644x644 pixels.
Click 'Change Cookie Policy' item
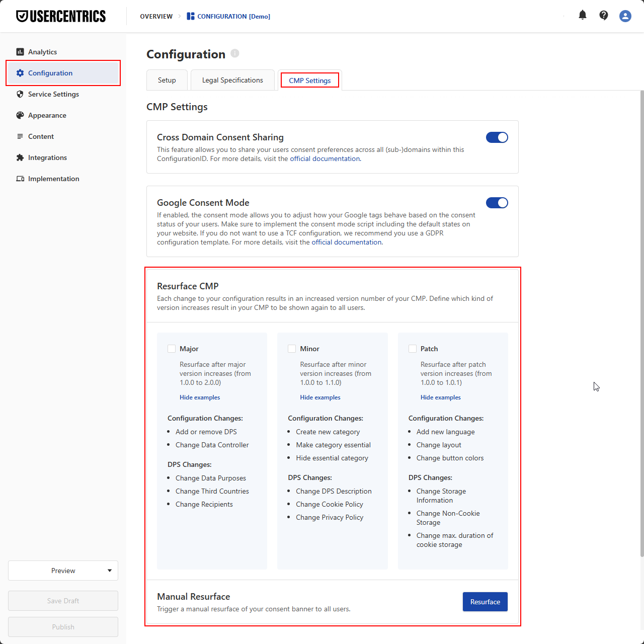click(330, 504)
